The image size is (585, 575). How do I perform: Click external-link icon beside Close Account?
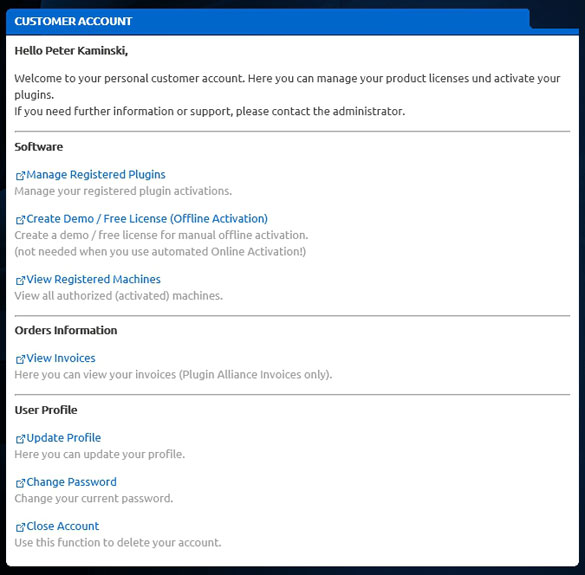coord(20,527)
